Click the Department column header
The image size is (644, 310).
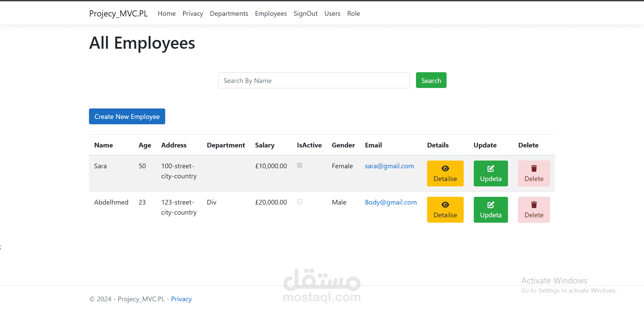click(226, 145)
